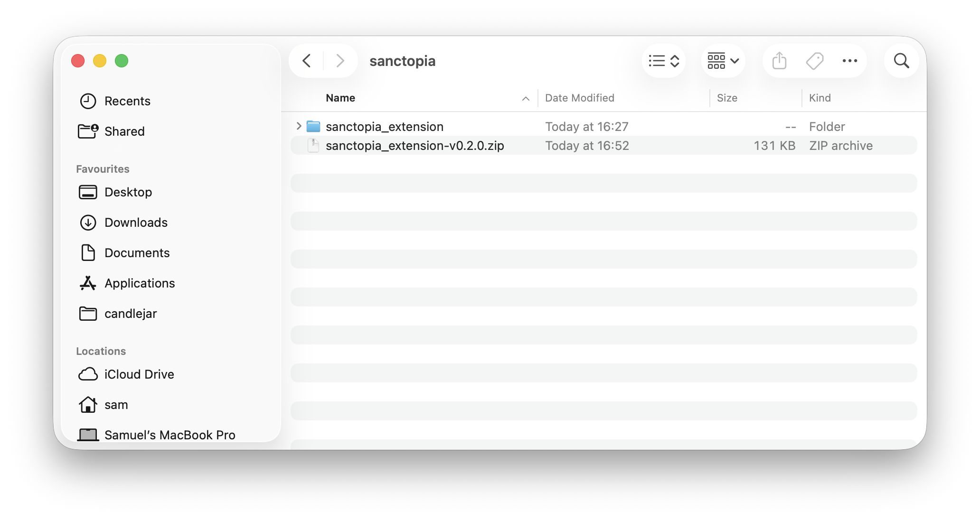This screenshot has width=980, height=520.
Task: Open the list view switcher
Action: pyautogui.click(x=664, y=61)
